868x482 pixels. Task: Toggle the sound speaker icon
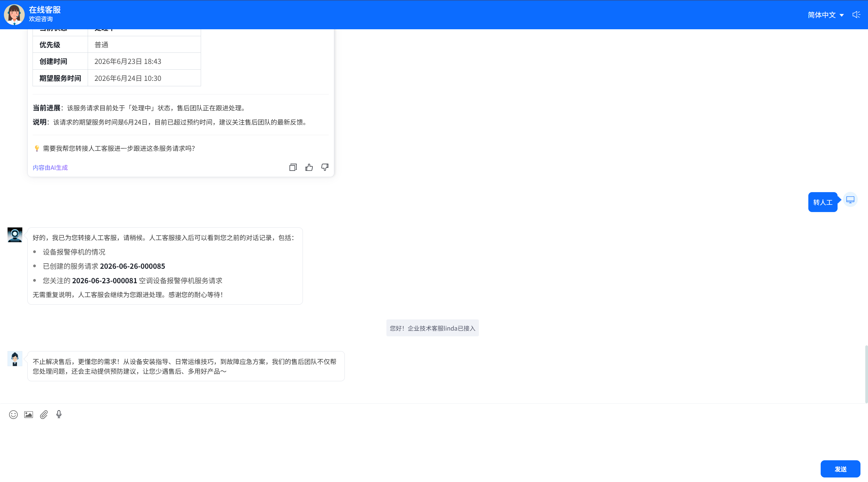856,14
